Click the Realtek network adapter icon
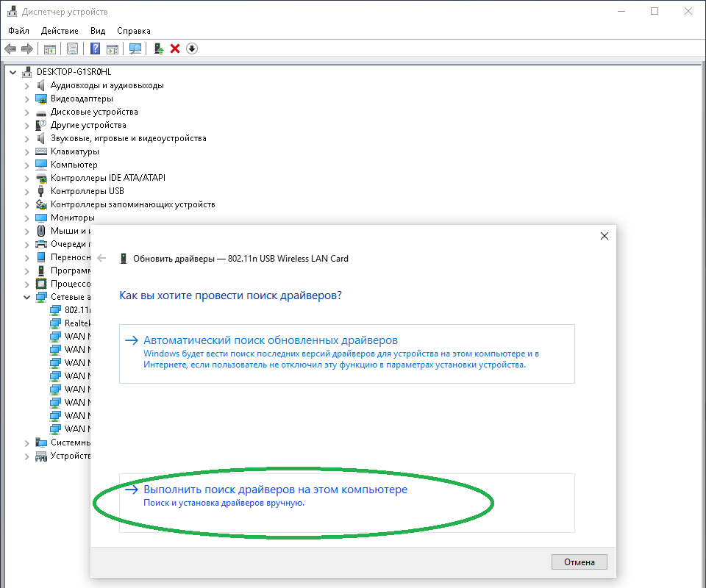 point(55,323)
